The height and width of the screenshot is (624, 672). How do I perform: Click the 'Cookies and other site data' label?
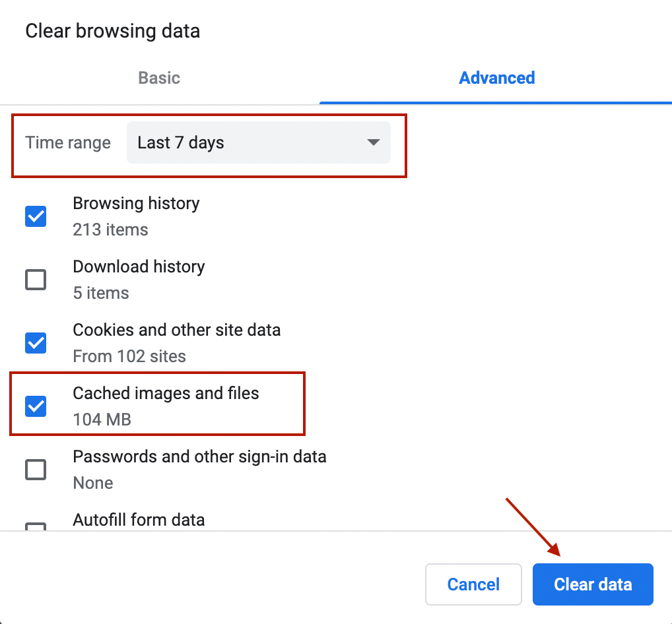(x=176, y=330)
